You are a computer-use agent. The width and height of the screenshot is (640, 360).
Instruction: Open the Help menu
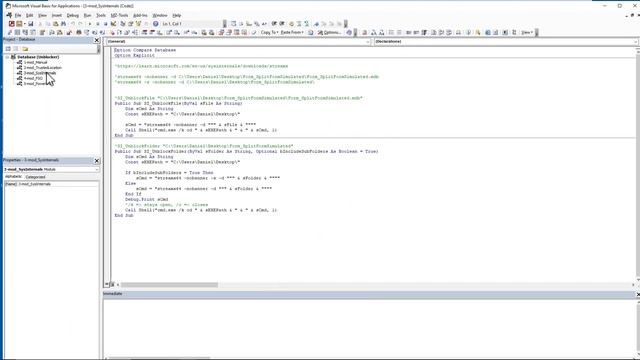(176, 15)
